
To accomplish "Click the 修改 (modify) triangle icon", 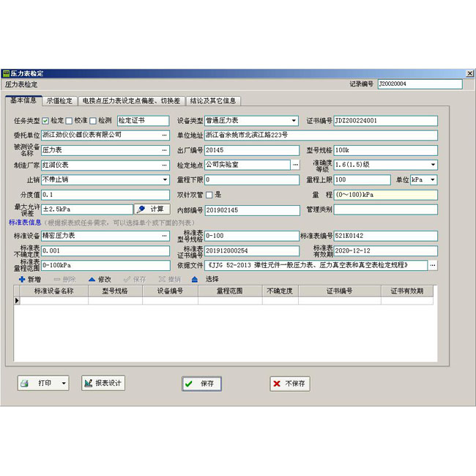I will 92,279.
